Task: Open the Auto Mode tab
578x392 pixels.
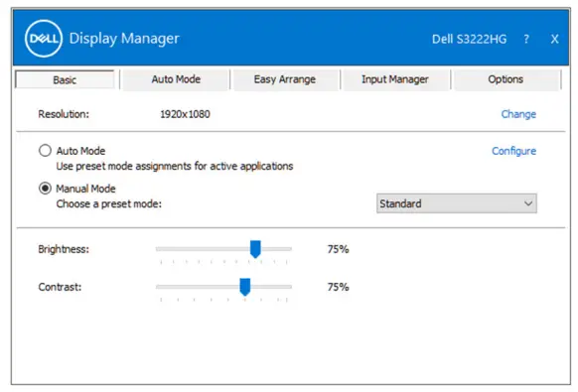Action: (x=176, y=79)
